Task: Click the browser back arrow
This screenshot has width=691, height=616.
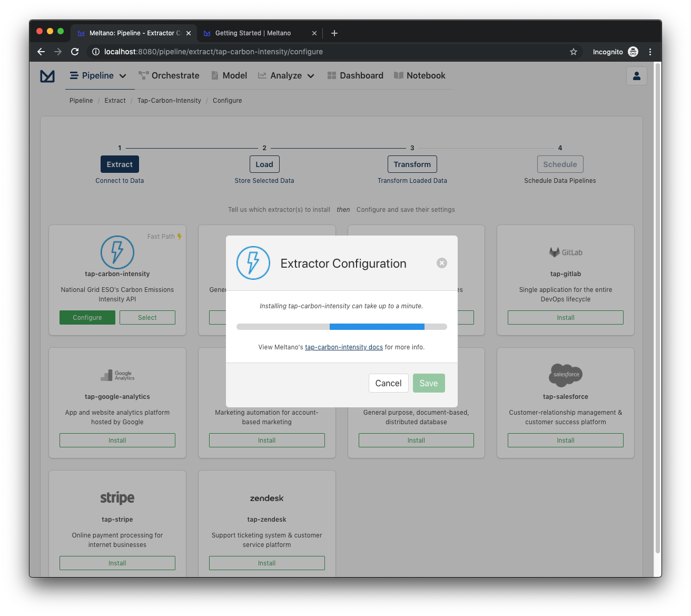Action: (x=41, y=52)
